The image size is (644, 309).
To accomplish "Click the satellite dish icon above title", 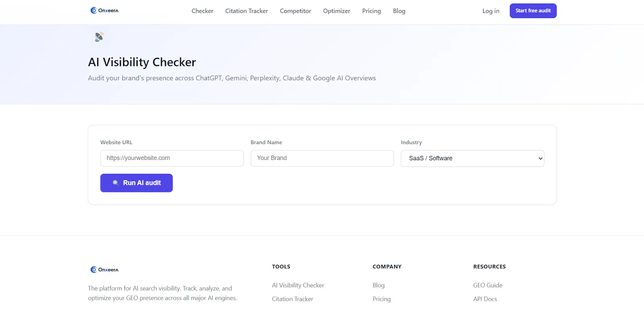I will 99,37.
